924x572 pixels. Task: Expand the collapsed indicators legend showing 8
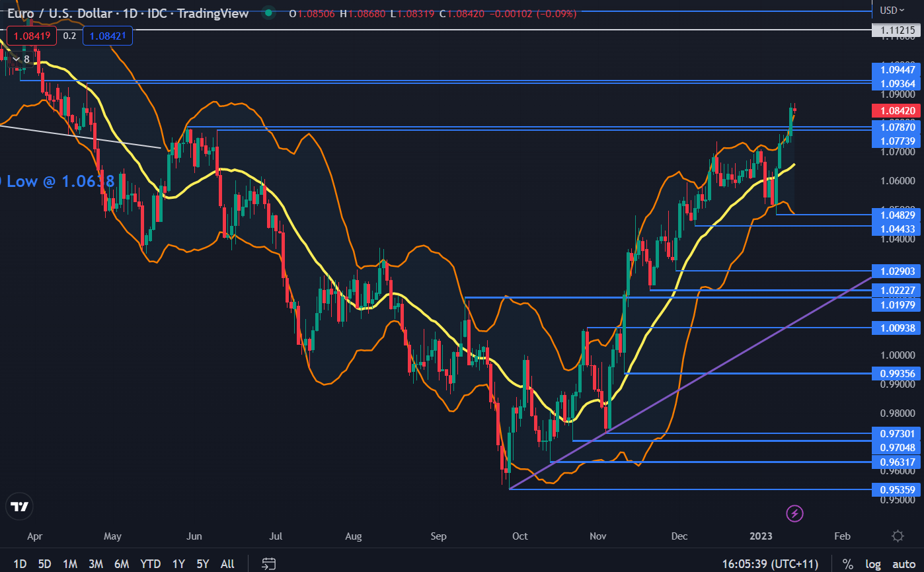tap(20, 59)
